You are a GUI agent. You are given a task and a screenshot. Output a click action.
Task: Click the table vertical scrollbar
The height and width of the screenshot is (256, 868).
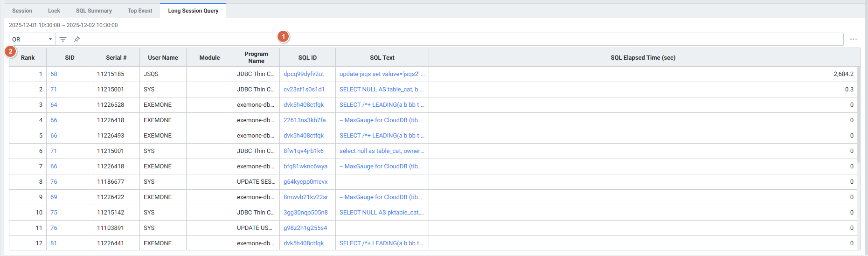click(858, 117)
